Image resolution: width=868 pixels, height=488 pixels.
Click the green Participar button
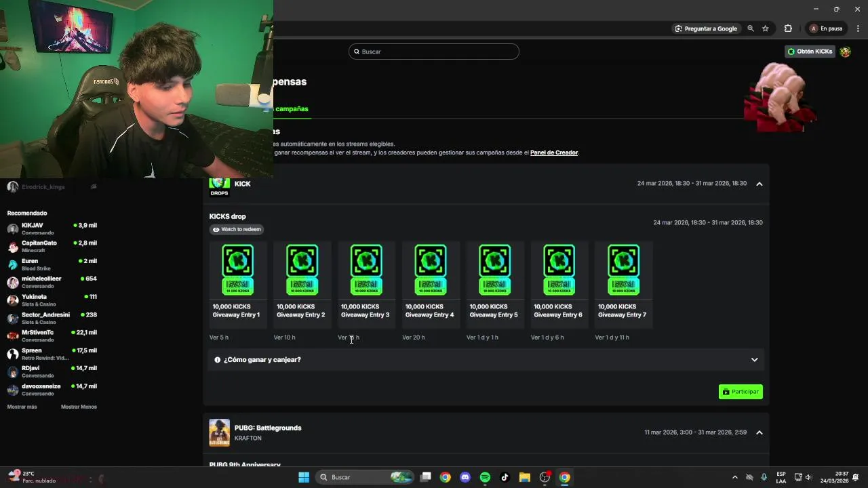tap(741, 392)
